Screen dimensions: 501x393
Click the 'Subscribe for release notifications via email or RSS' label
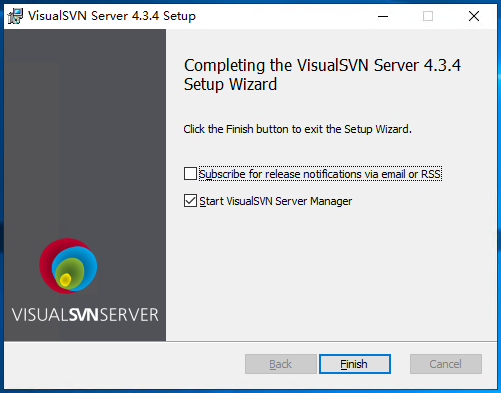point(320,174)
